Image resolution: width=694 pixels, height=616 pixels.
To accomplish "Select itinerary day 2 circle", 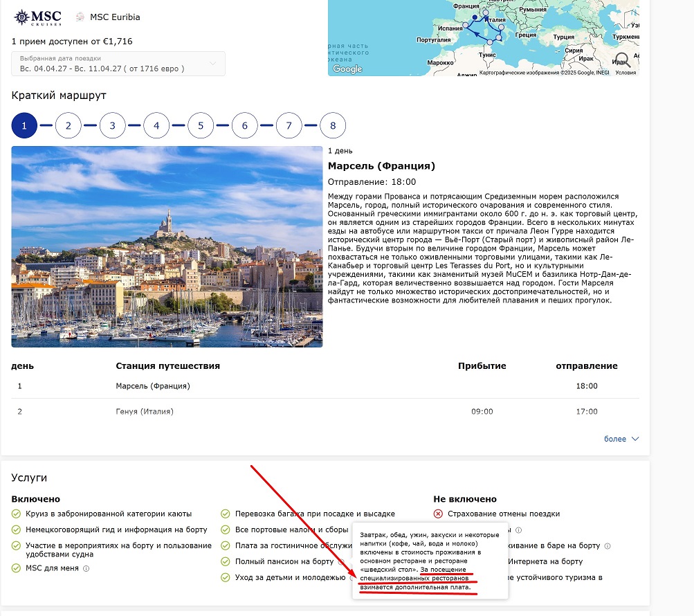I will [x=69, y=125].
